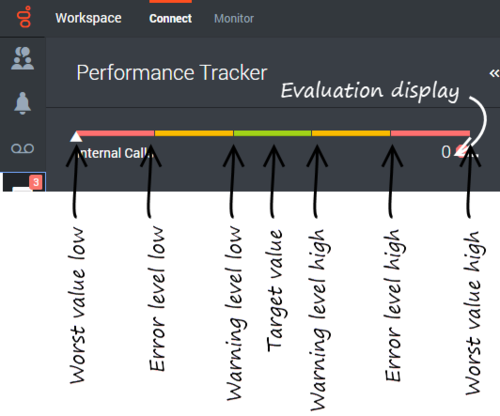Image resolution: width=500 pixels, height=416 pixels.
Task: Open sidebar item with badge 3
Action: pos(24,182)
